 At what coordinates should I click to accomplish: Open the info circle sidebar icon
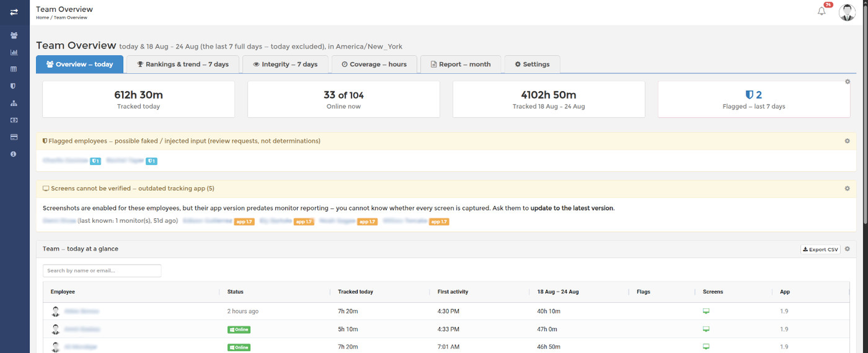[14, 154]
